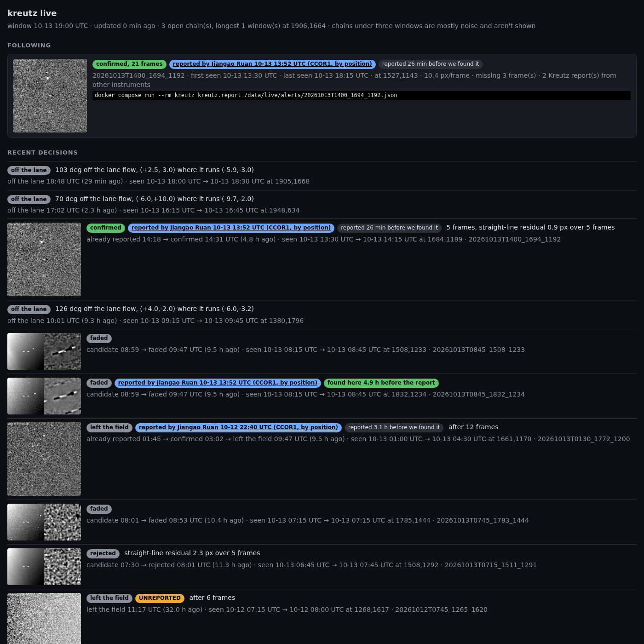Screen dimensions: 644x644
Task: Click the 'window 10-13 19:00 UTC' status line
Action: click(271, 26)
